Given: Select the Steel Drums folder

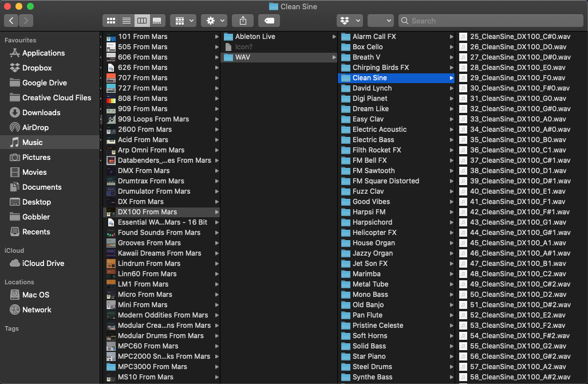Looking at the screenshot, I should coord(396,367).
